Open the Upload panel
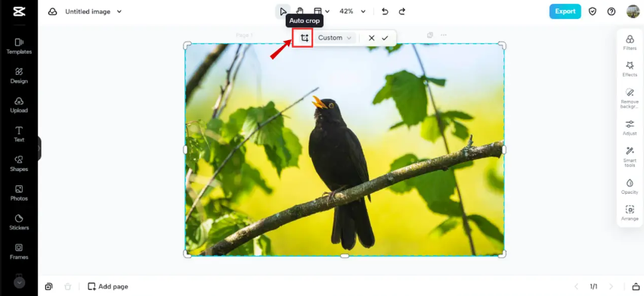 click(19, 104)
